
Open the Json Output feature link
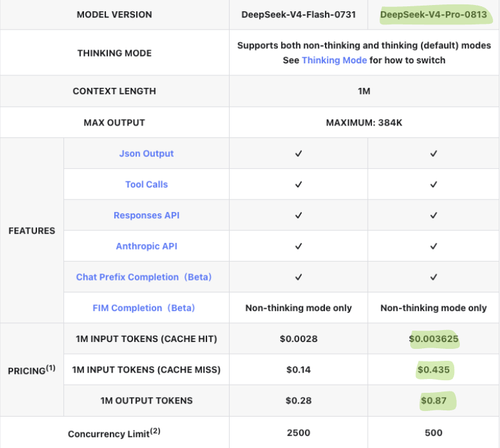[x=146, y=154]
